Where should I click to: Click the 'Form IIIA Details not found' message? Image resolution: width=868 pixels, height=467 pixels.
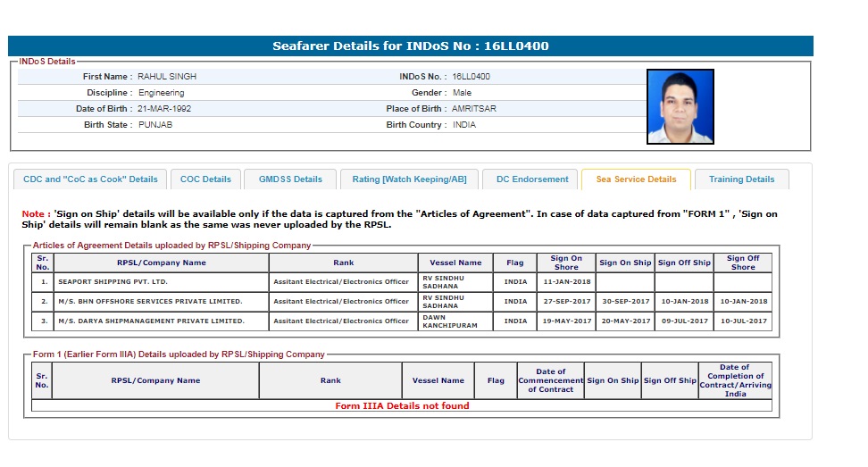point(402,406)
